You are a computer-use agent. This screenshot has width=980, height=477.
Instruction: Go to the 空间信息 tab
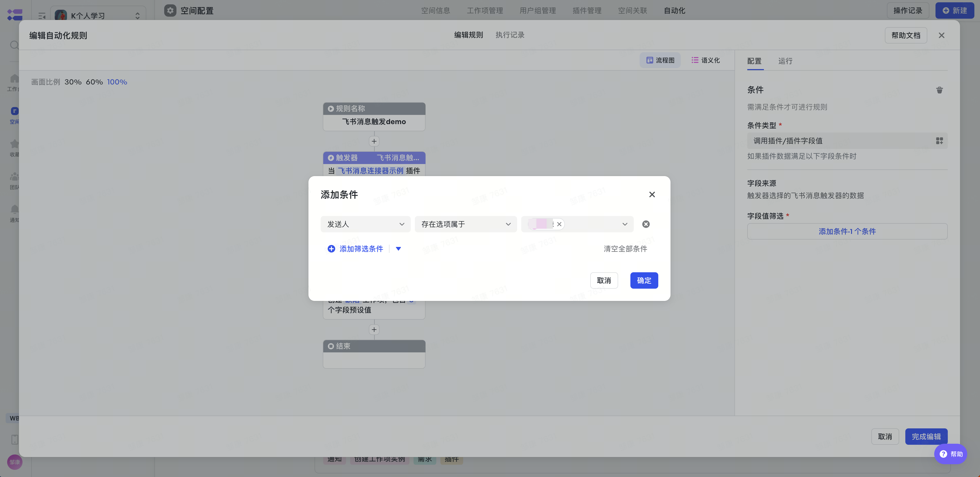point(435,11)
